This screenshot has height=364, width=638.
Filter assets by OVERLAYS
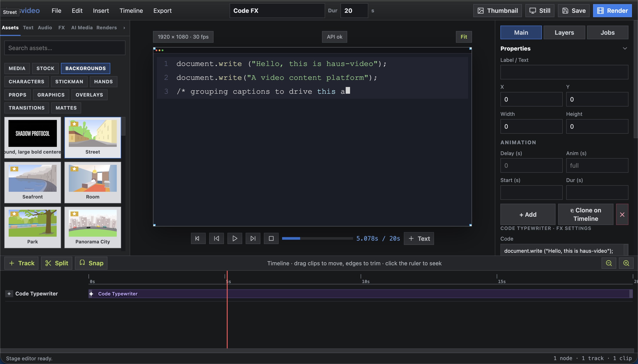point(89,95)
